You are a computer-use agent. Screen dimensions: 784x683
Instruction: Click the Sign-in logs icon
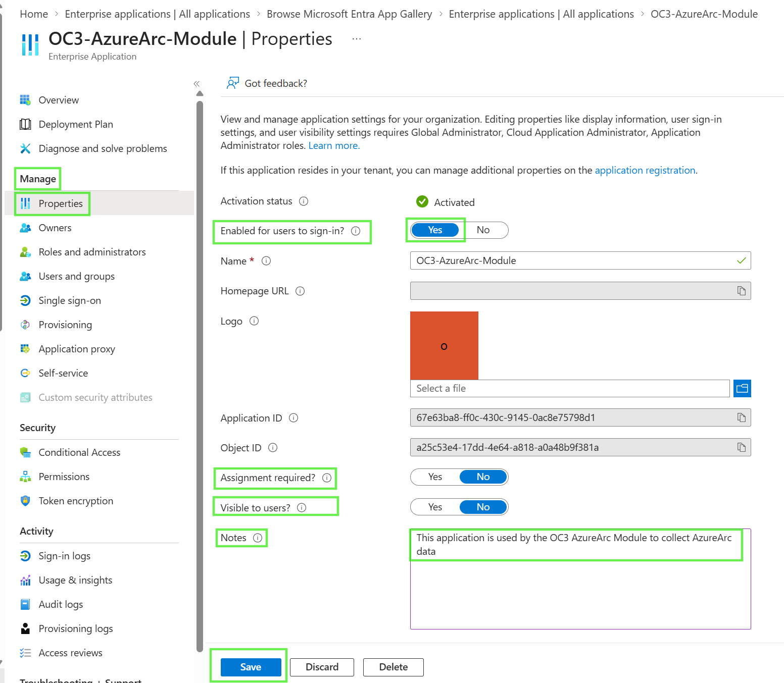[25, 556]
